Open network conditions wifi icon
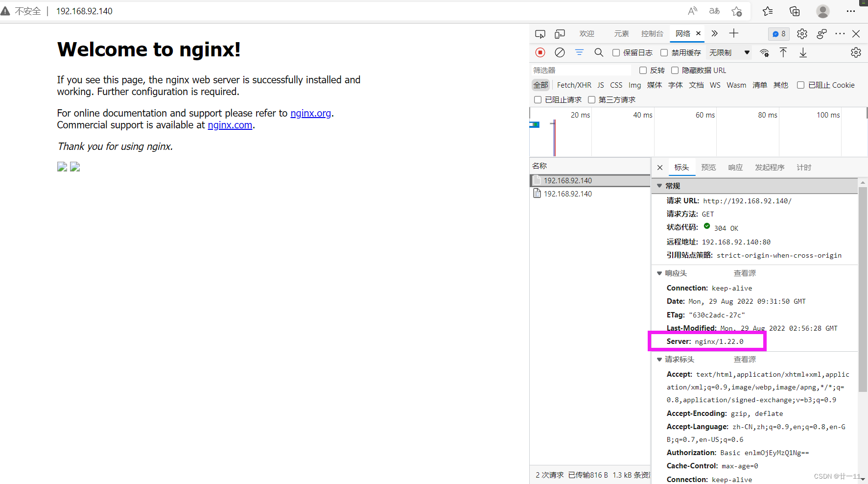This screenshot has height=484, width=868. pos(764,52)
